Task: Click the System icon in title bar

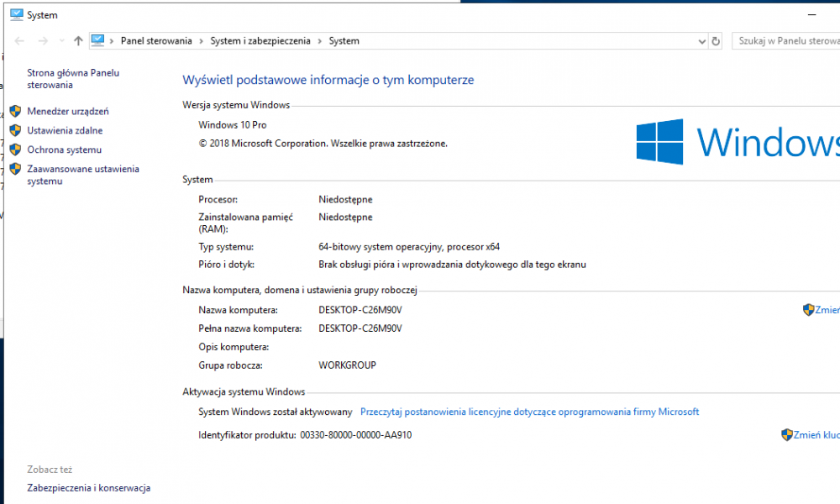Action: pos(16,14)
